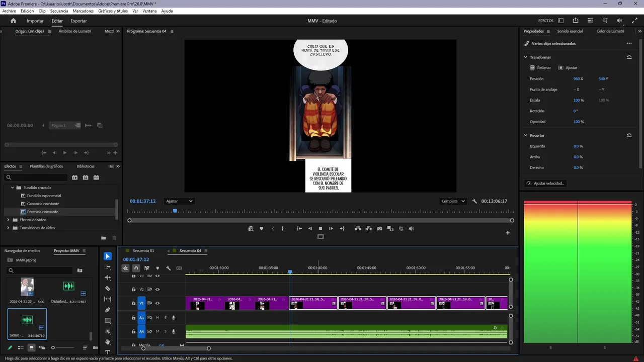The width and height of the screenshot is (644, 362).
Task: Toggle A4 track targeting
Action: point(141,331)
